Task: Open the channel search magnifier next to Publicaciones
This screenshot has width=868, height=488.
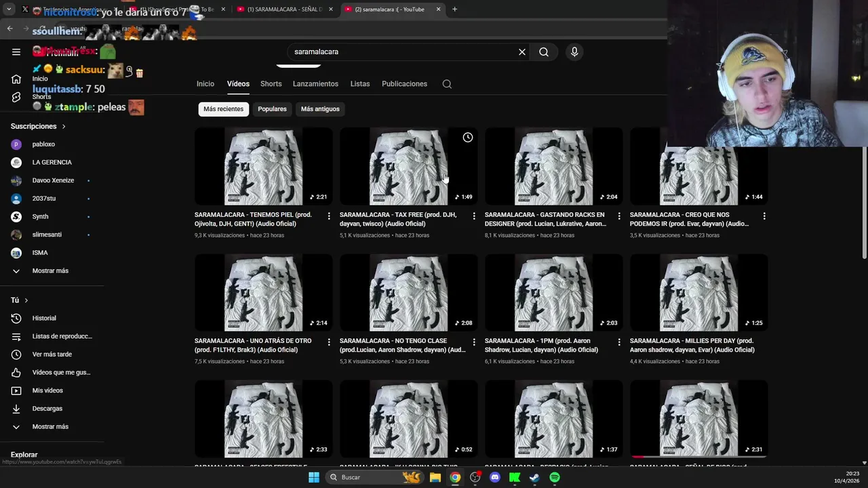Action: [447, 84]
